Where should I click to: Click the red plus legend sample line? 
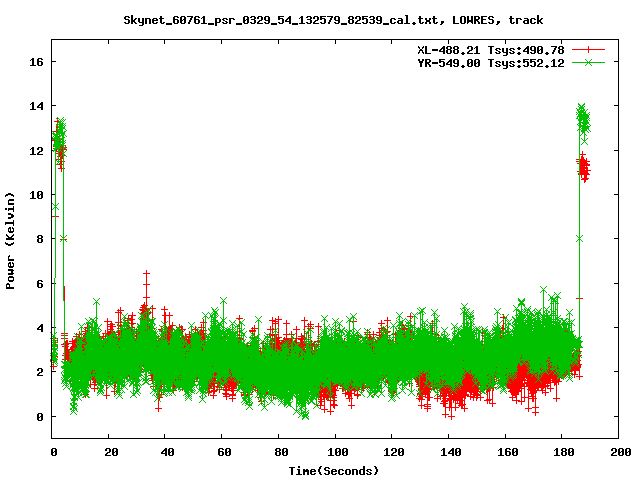pos(588,50)
